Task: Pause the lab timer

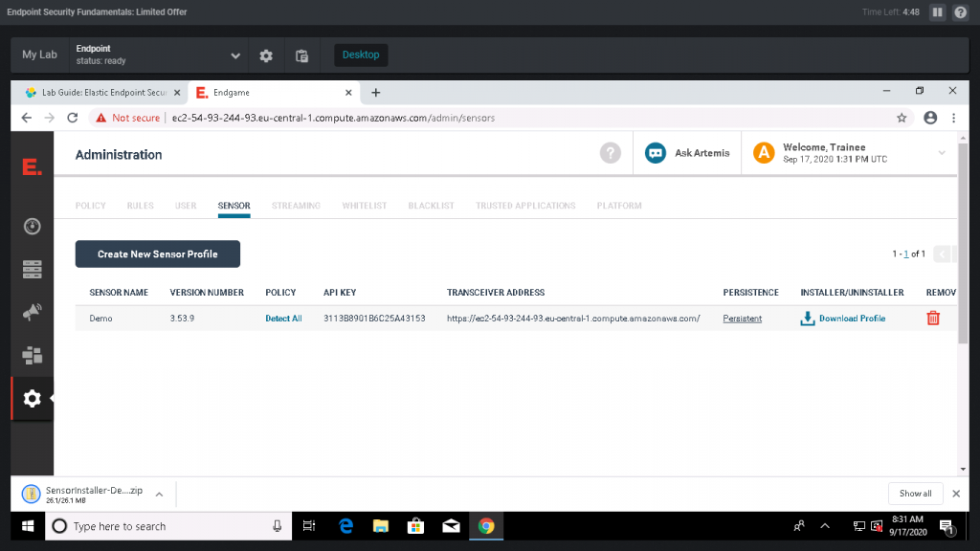Action: (938, 11)
